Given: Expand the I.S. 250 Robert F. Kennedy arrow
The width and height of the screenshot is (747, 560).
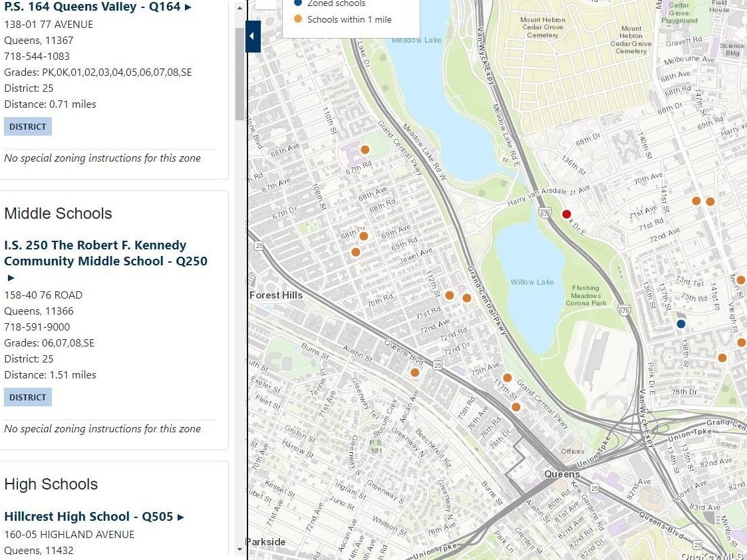Looking at the screenshot, I should 10,277.
